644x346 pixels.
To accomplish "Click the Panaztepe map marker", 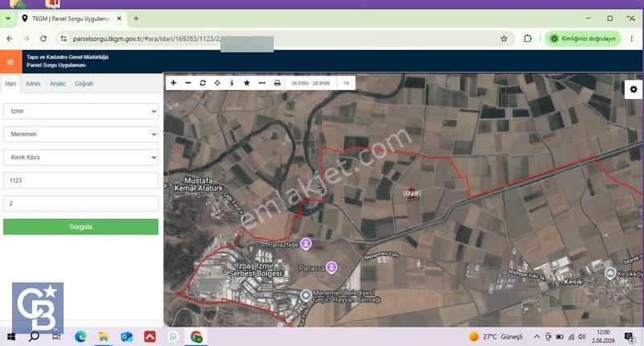I will 306,244.
